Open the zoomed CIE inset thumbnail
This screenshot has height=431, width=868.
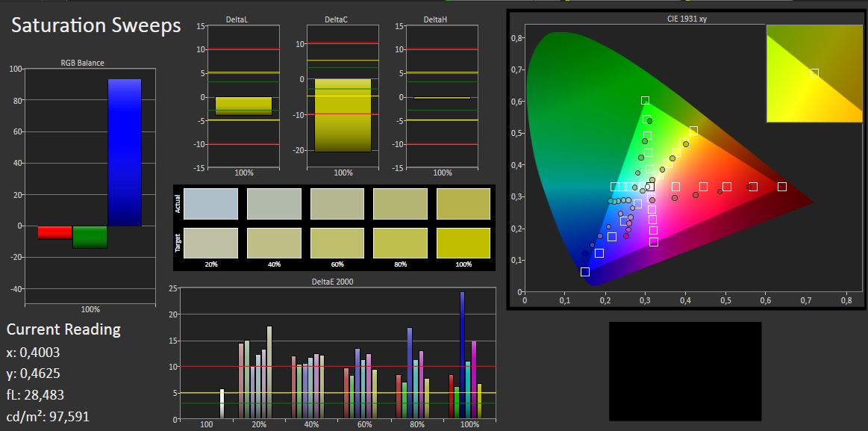[x=814, y=73]
